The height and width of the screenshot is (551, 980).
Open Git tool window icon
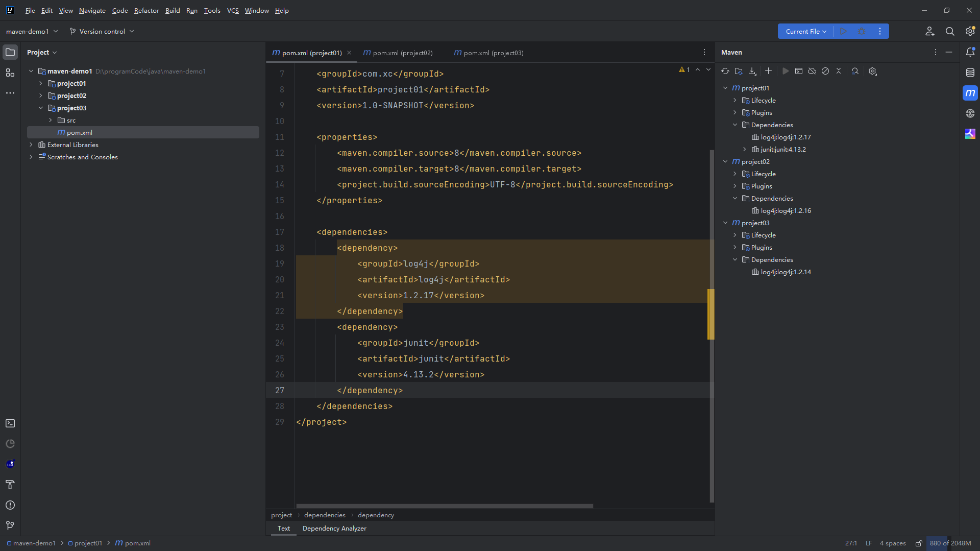pos(10,525)
